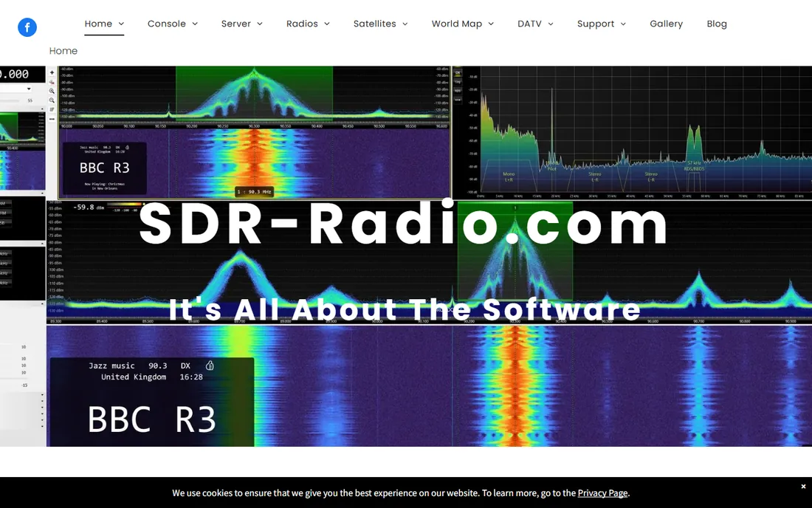
Task: Select the Home menu item
Action: click(x=98, y=24)
